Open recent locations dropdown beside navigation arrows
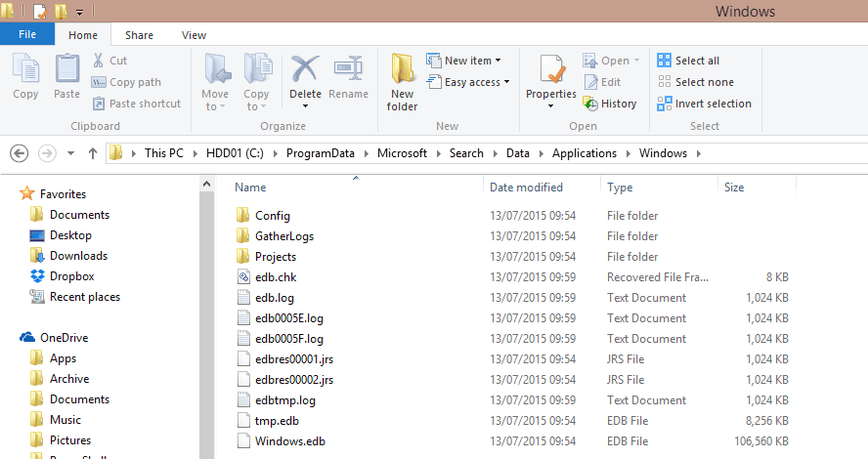The image size is (868, 459). pyautogui.click(x=70, y=153)
